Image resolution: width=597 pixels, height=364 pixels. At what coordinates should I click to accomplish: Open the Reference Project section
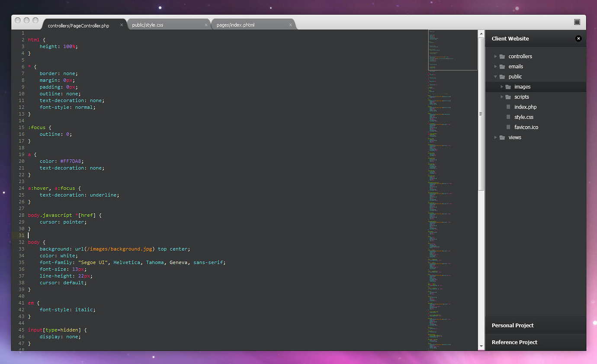click(x=515, y=342)
